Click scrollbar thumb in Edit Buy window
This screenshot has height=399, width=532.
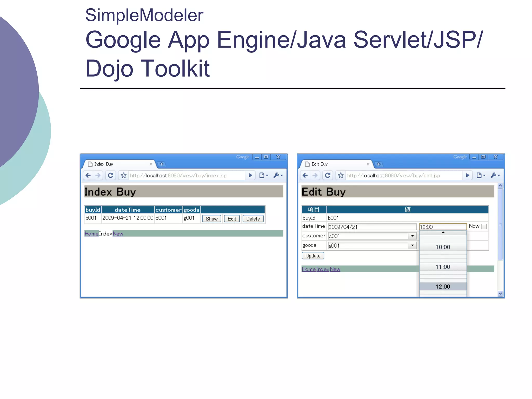tap(500, 224)
